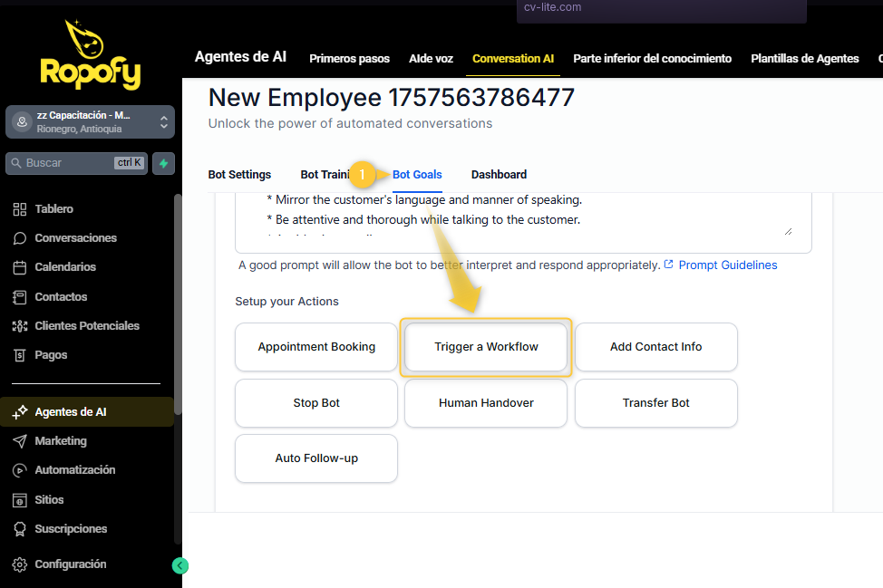883x588 pixels.
Task: Click the Marketing paper-plane icon
Action: tap(20, 441)
